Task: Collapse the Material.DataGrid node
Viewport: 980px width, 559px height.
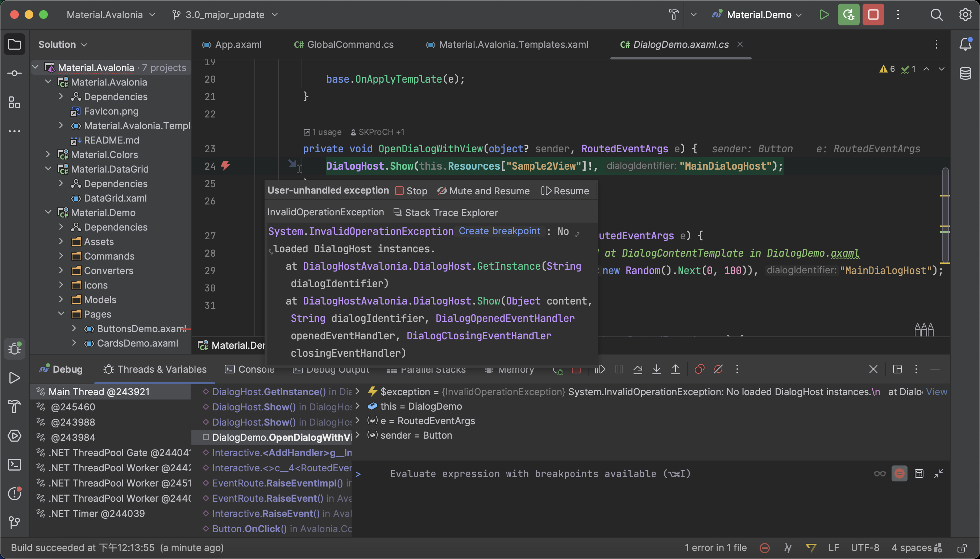Action: coord(48,169)
